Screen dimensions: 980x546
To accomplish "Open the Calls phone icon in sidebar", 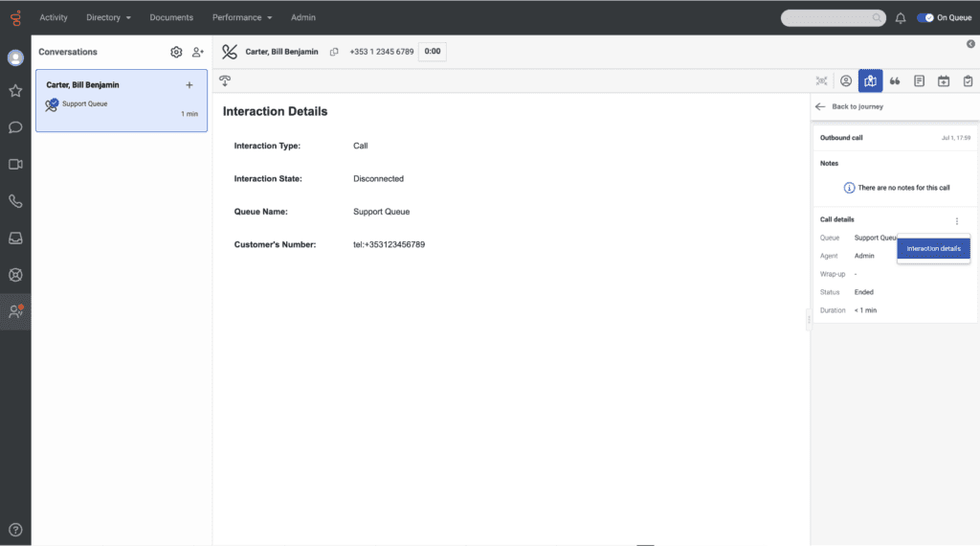I will (15, 201).
